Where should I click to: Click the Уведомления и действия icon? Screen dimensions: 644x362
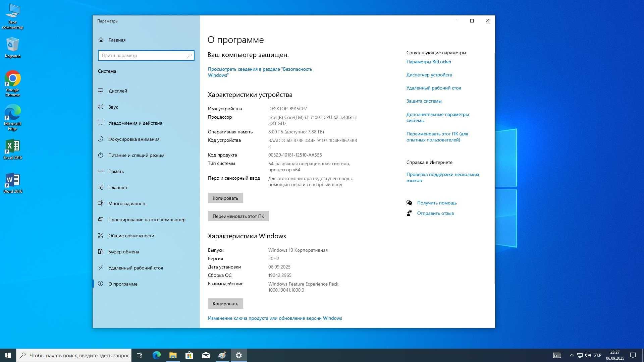(x=100, y=123)
